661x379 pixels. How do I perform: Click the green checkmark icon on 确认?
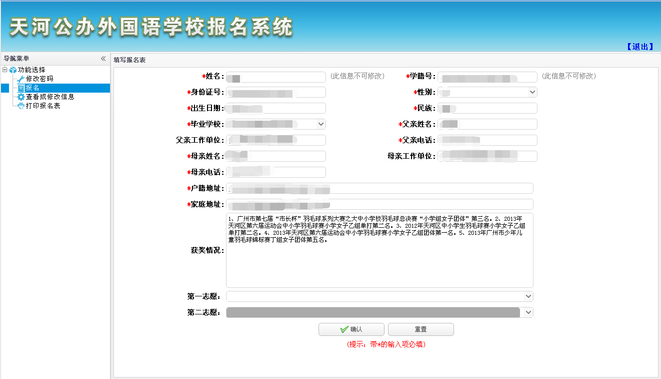coord(344,329)
